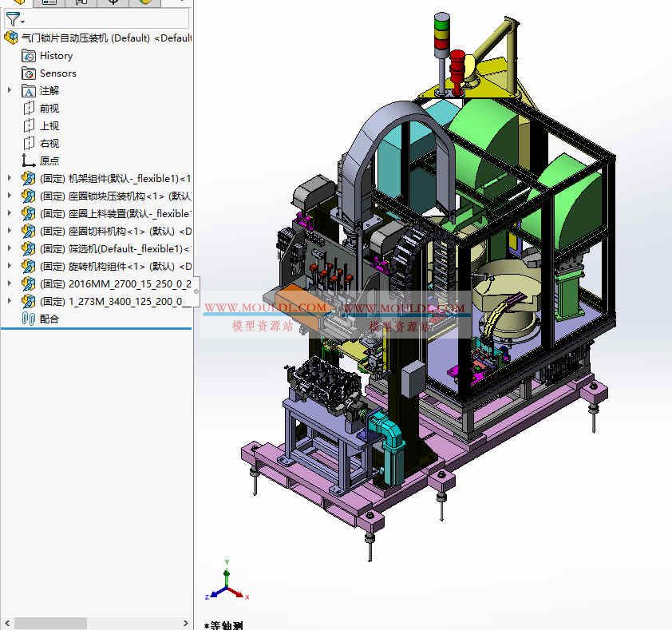Click the horizontal scrollbar of the tree panel
This screenshot has height=630, width=672.
[52, 622]
